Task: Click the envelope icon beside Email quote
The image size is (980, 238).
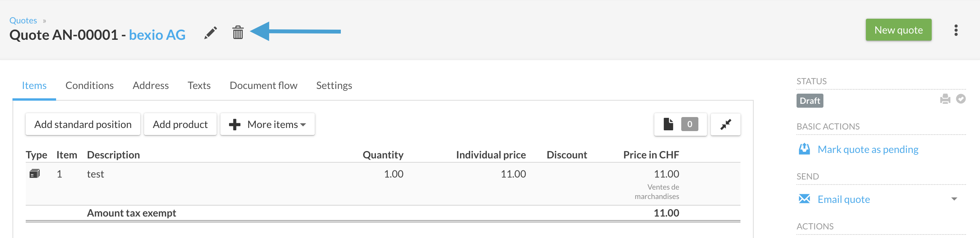Action: [804, 199]
